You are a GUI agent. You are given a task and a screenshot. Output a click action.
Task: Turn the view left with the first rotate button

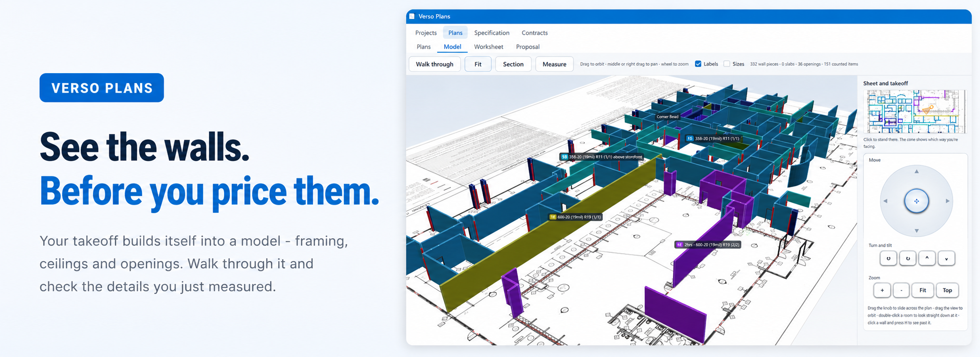(x=888, y=258)
